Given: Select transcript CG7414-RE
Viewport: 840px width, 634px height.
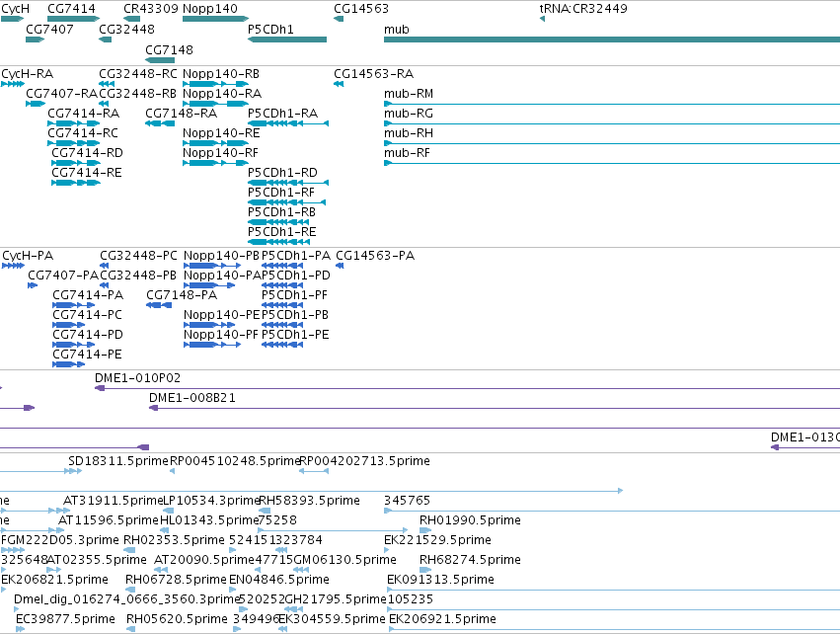Looking at the screenshot, I should (x=87, y=173).
